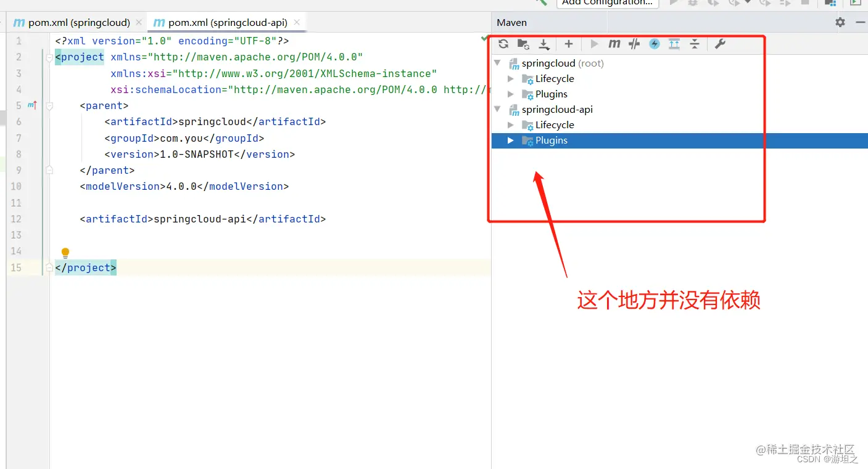Hide the Maven tool window

coord(861,22)
